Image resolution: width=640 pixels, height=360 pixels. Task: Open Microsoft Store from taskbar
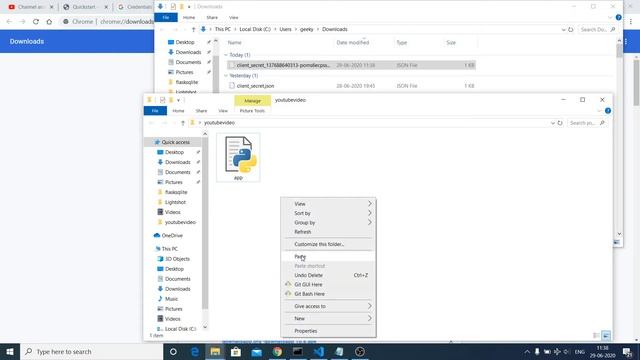tap(236, 351)
